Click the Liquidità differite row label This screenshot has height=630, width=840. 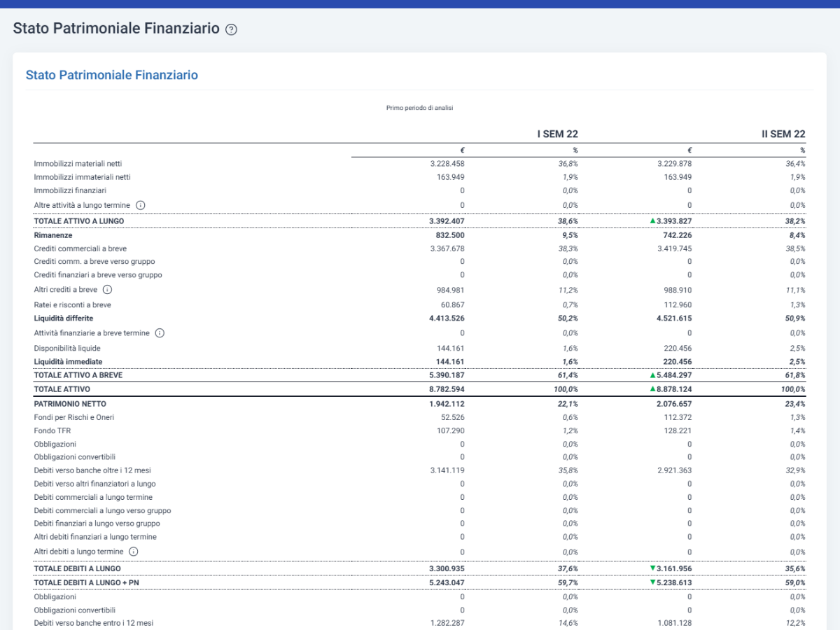click(x=64, y=318)
